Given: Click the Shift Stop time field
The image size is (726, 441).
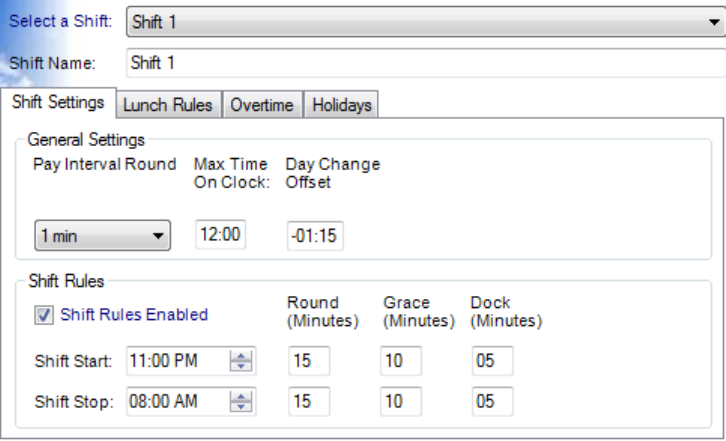Looking at the screenshot, I should pyautogui.click(x=177, y=402).
